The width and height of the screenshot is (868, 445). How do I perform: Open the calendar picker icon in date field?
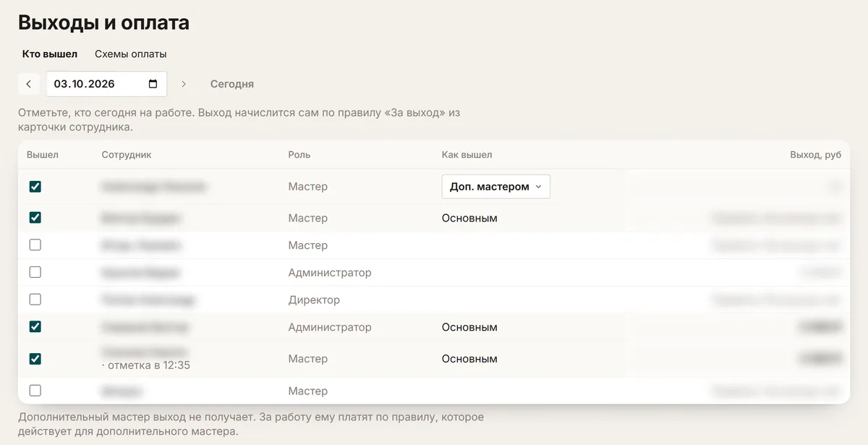click(x=153, y=84)
